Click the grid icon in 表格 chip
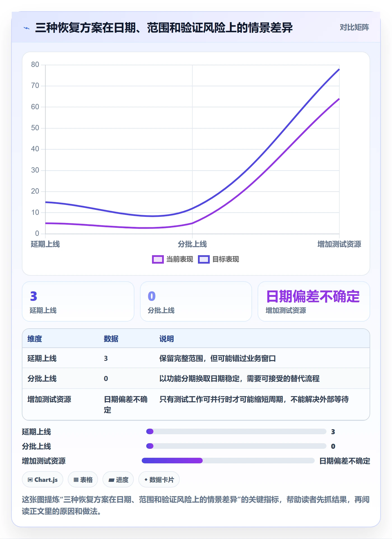This screenshot has height=539, width=392. click(76, 480)
